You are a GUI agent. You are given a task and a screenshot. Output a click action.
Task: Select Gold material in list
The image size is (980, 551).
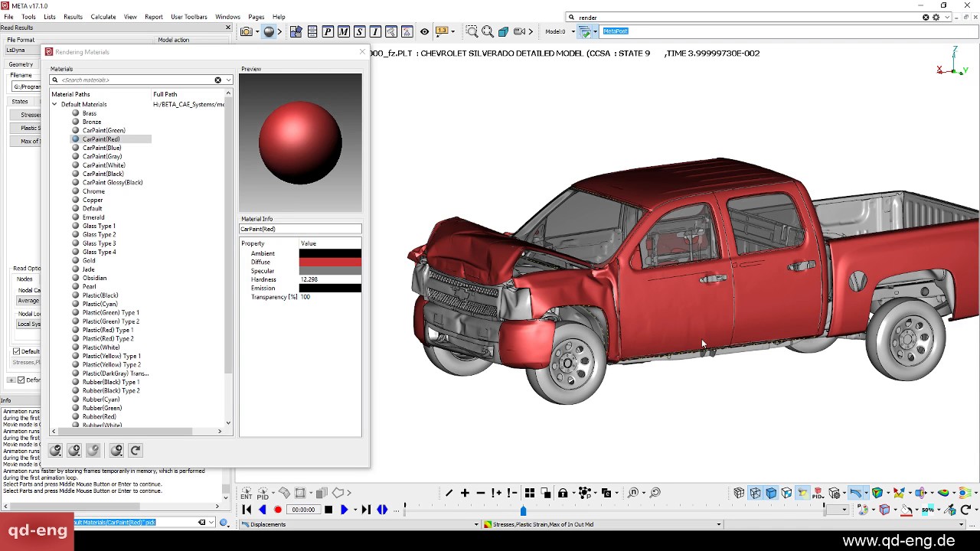click(89, 260)
